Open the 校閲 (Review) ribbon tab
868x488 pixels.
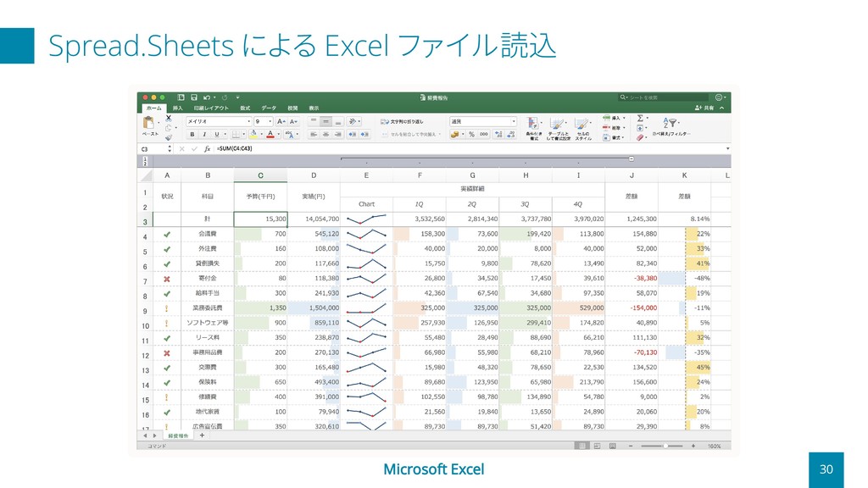pos(292,108)
